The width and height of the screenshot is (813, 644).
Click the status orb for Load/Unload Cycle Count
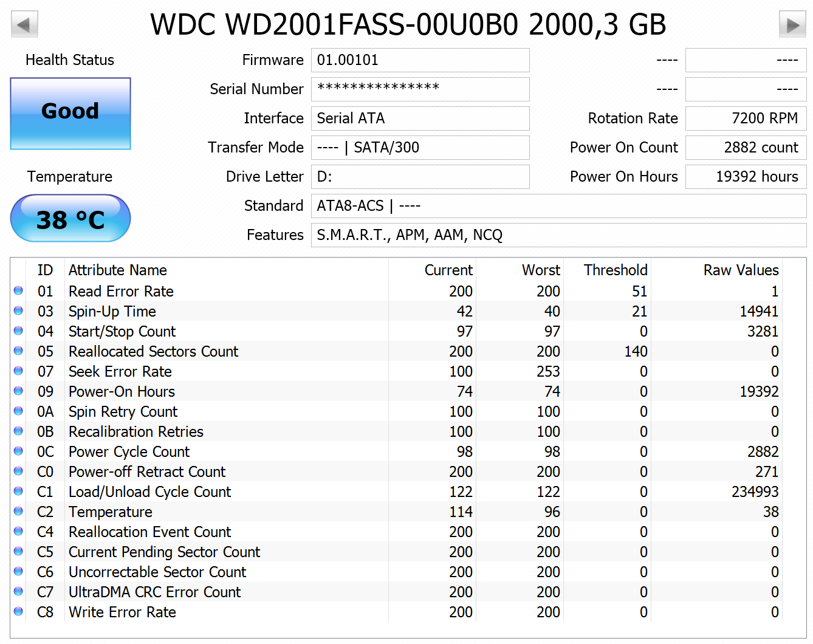tap(18, 492)
